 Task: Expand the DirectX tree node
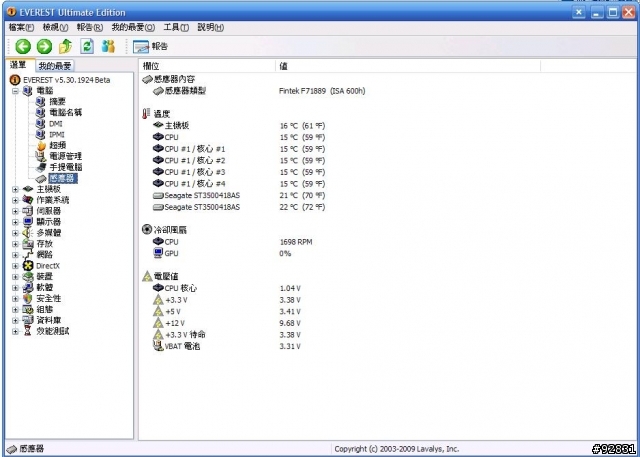click(16, 266)
